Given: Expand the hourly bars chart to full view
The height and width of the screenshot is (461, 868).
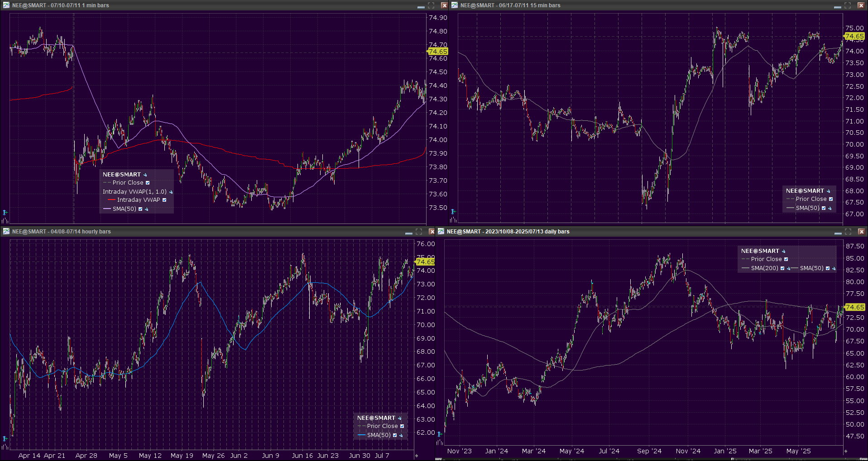Looking at the screenshot, I should [x=419, y=232].
